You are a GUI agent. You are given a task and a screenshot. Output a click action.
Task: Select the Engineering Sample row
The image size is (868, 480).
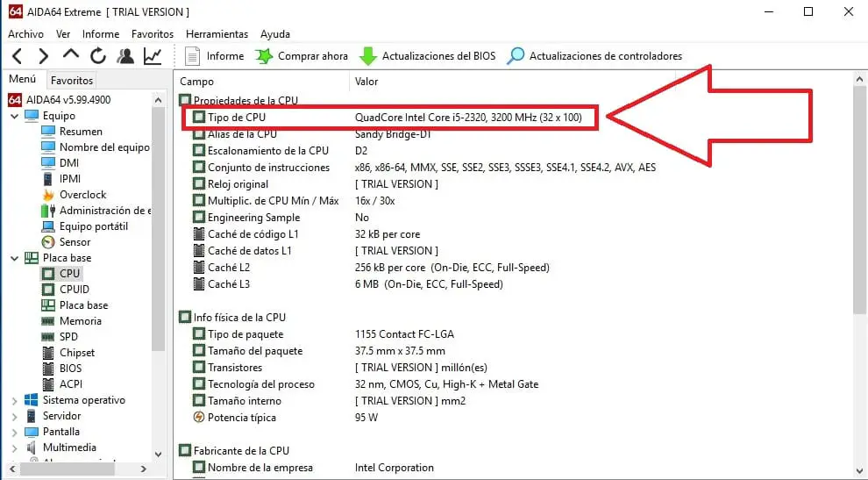pyautogui.click(x=281, y=218)
